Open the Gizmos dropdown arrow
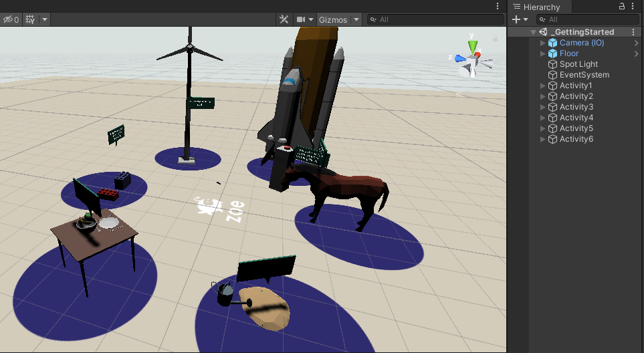Screen dimensions: 644x353 tap(356, 19)
